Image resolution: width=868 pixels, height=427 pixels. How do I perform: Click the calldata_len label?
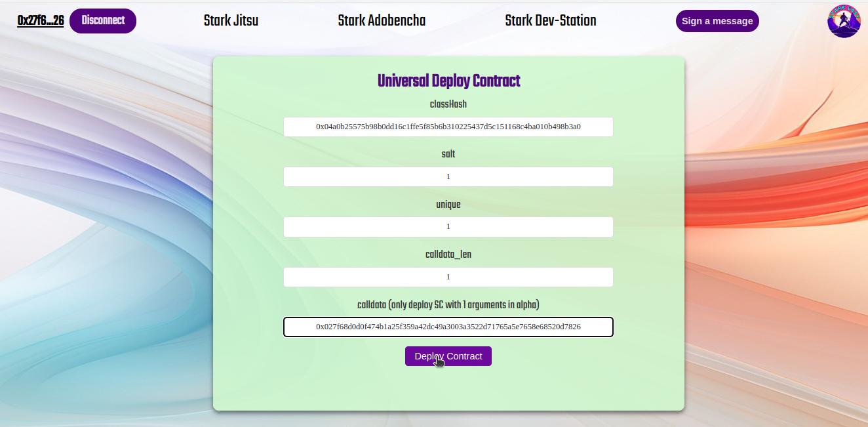tap(448, 254)
